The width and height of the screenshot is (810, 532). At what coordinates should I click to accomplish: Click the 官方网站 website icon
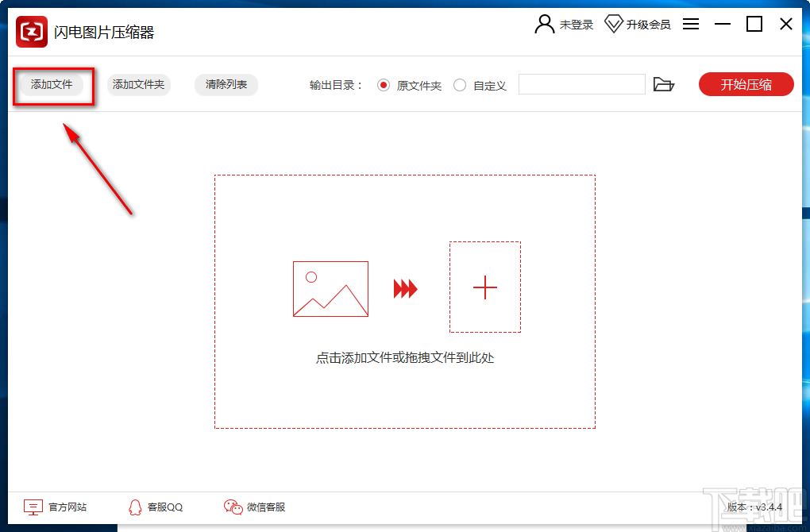click(32, 507)
